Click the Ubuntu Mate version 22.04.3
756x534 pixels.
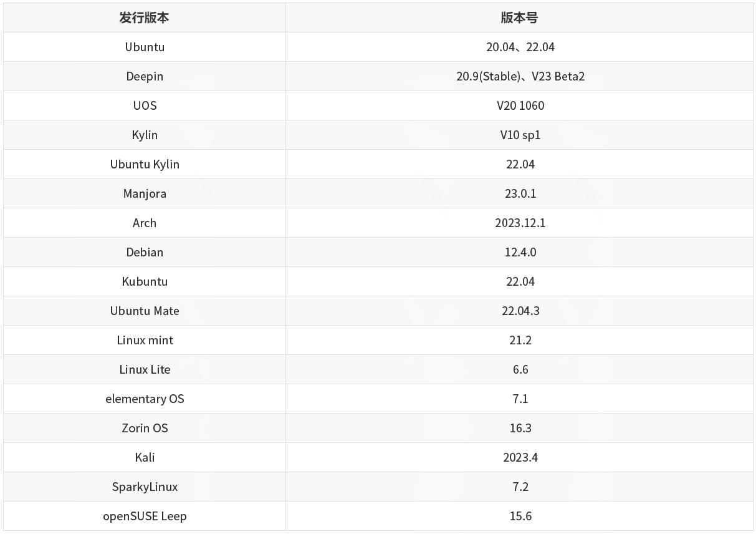click(520, 311)
